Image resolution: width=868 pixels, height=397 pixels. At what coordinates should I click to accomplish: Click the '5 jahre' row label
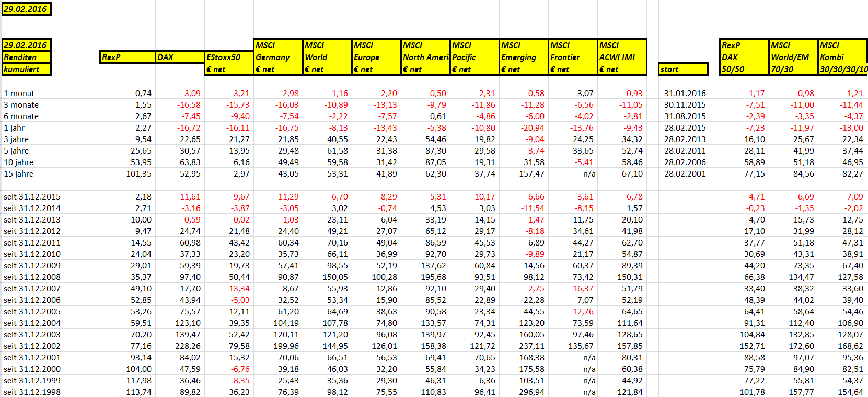pos(16,150)
